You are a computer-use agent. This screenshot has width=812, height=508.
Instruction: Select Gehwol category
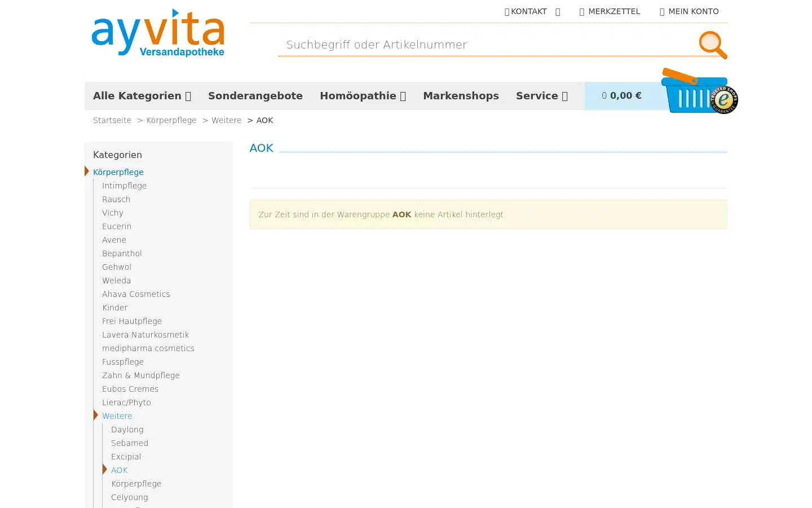click(117, 267)
